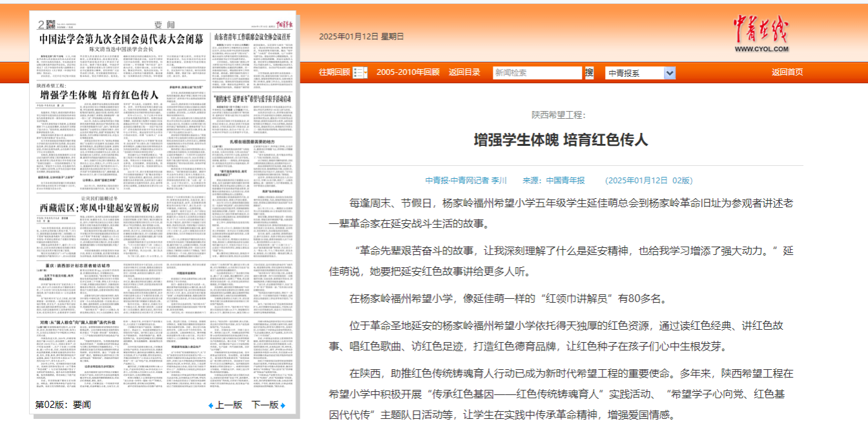868x426 pixels.
Task: Click the left arrow beside 上一版
Action: (211, 405)
